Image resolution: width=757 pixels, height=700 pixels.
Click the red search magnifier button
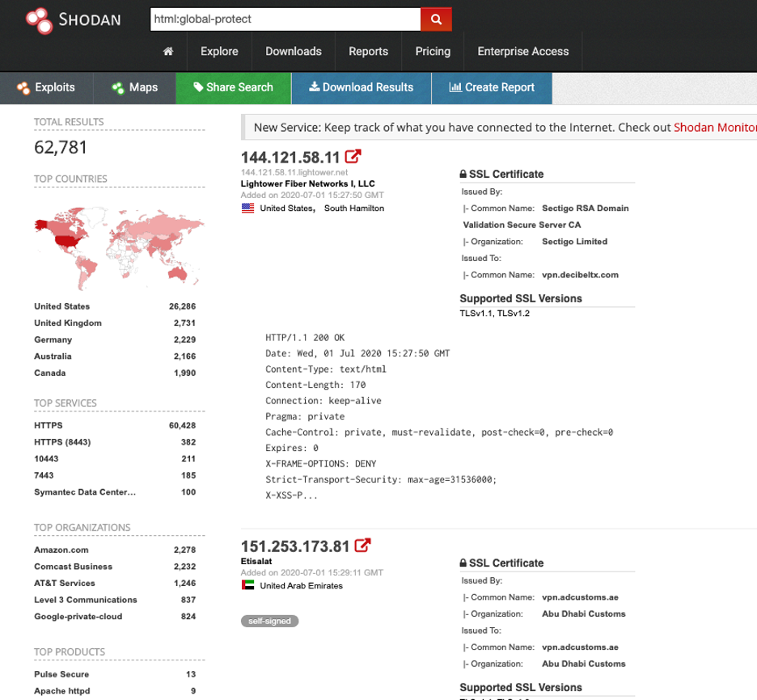pyautogui.click(x=436, y=19)
